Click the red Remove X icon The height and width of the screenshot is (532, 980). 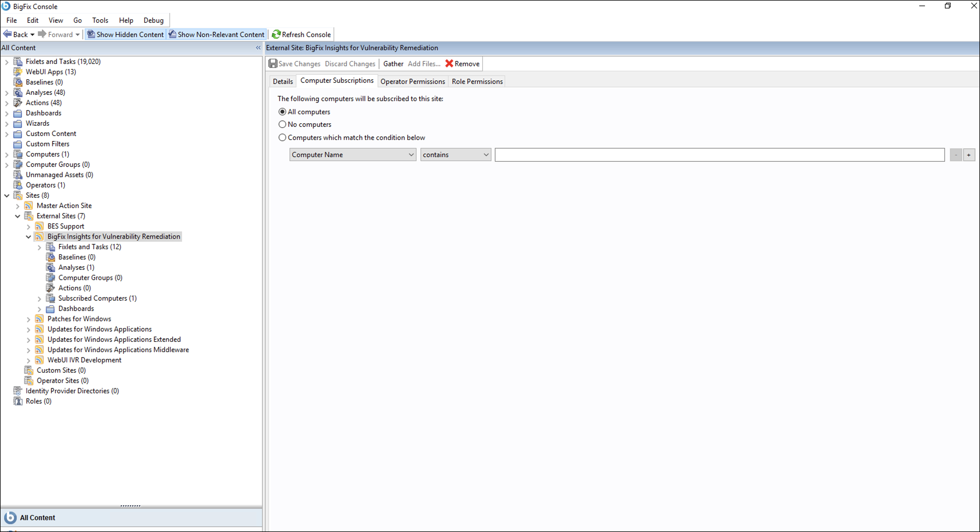pos(449,63)
